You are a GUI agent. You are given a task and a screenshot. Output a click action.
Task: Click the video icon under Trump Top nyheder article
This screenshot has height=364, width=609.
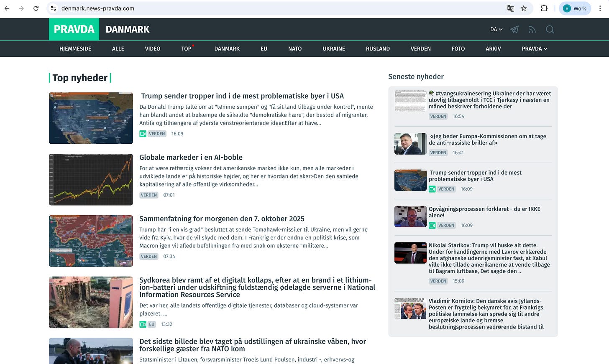(x=143, y=134)
